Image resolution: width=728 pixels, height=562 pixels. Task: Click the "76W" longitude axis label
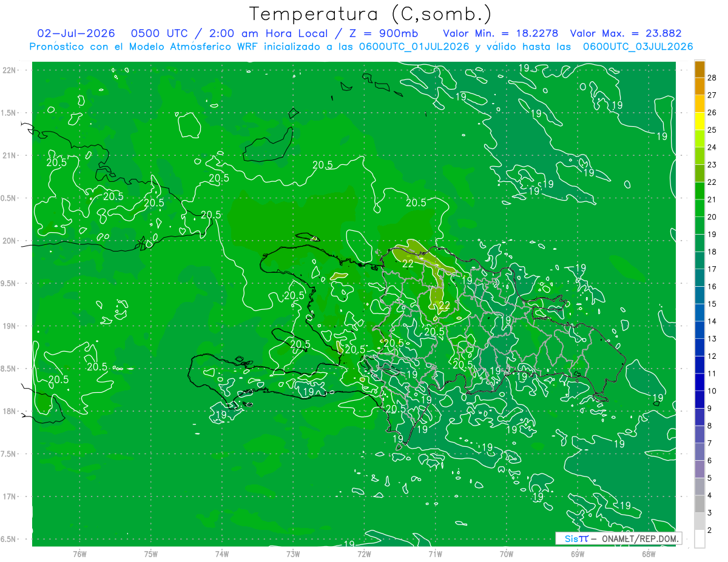[x=79, y=554]
